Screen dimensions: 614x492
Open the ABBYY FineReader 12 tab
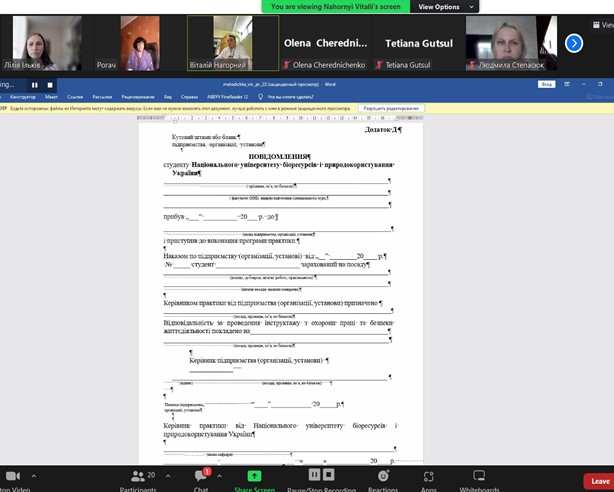point(228,97)
